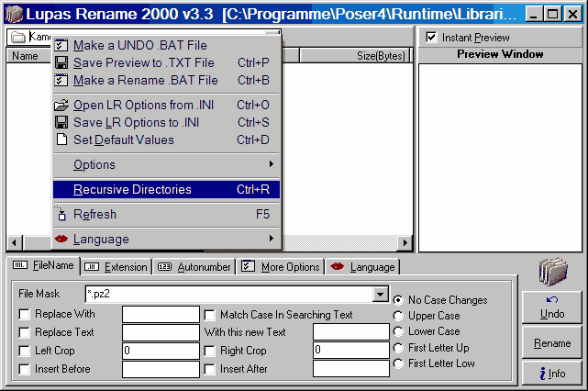
Task: Click the file list's right scroll arrow
Action: [x=405, y=242]
